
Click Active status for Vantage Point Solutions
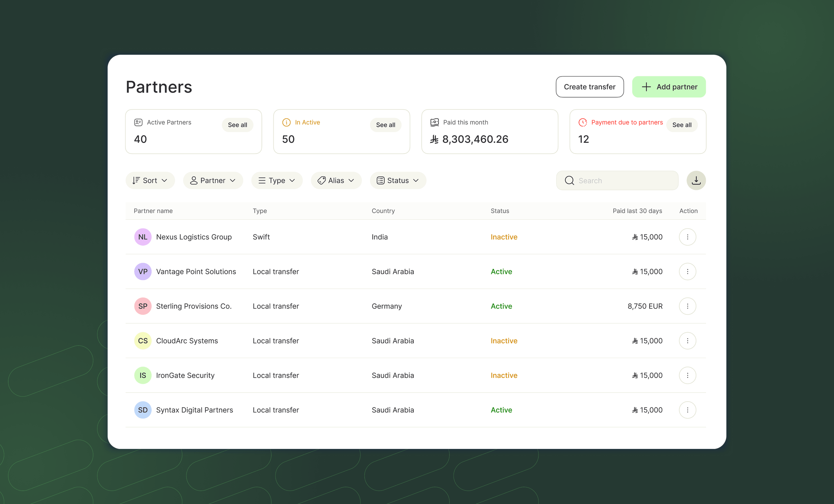501,271
